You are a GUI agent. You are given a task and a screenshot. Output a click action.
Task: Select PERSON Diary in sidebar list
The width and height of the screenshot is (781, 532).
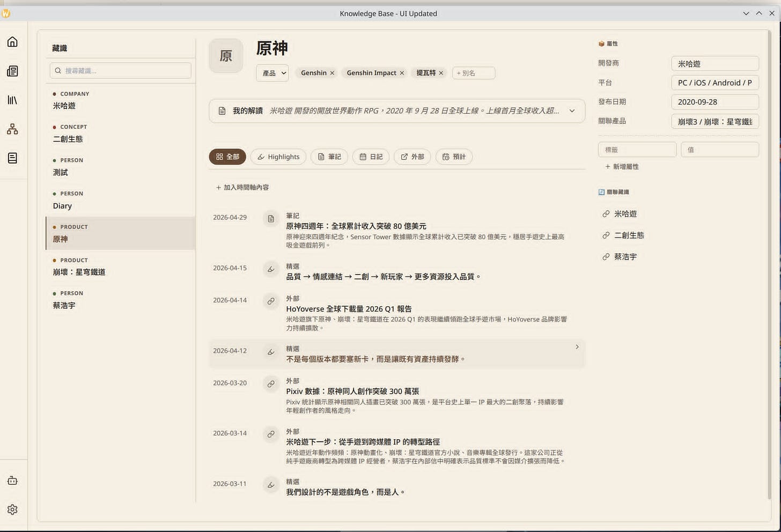121,200
